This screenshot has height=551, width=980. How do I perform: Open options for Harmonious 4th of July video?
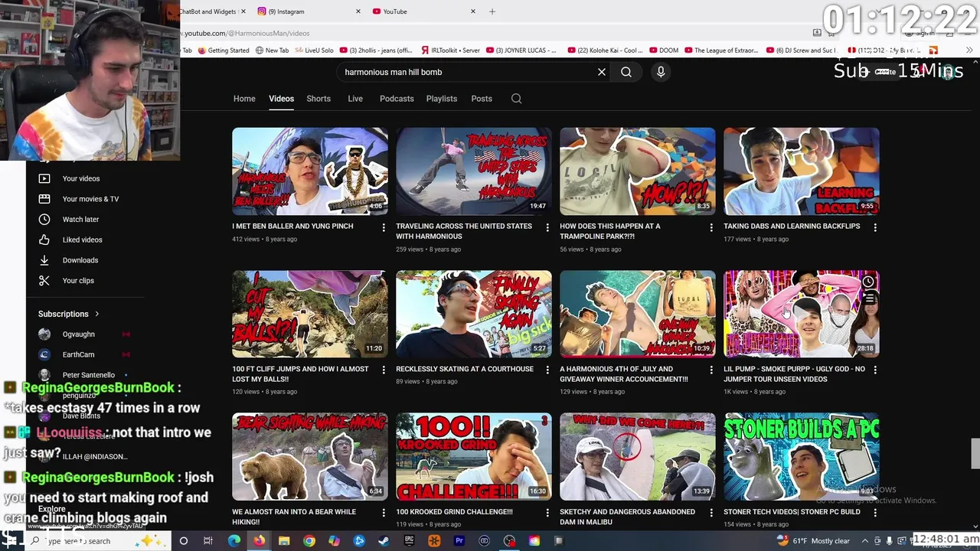[711, 370]
